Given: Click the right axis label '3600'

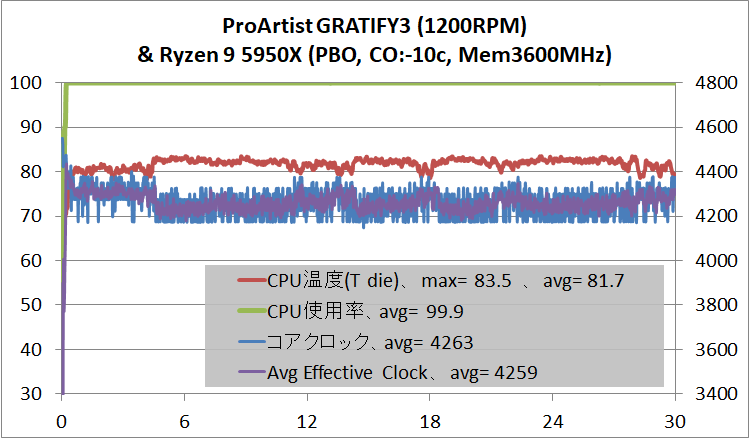Looking at the screenshot, I should 716,350.
